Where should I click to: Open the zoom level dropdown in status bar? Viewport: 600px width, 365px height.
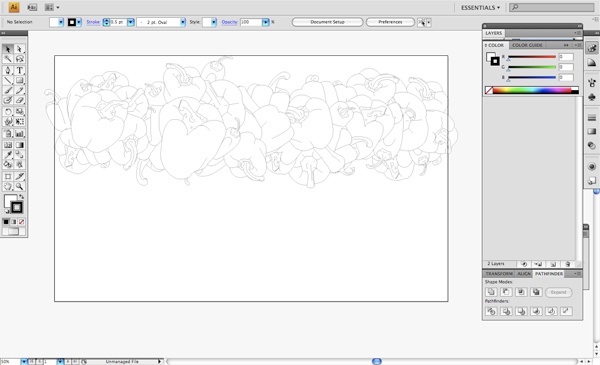pos(24,361)
